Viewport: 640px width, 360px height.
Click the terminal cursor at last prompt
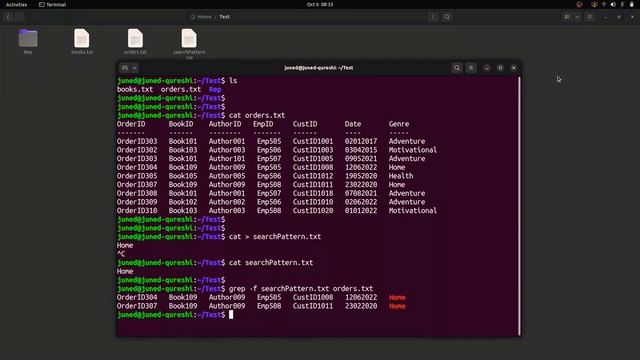pos(231,315)
